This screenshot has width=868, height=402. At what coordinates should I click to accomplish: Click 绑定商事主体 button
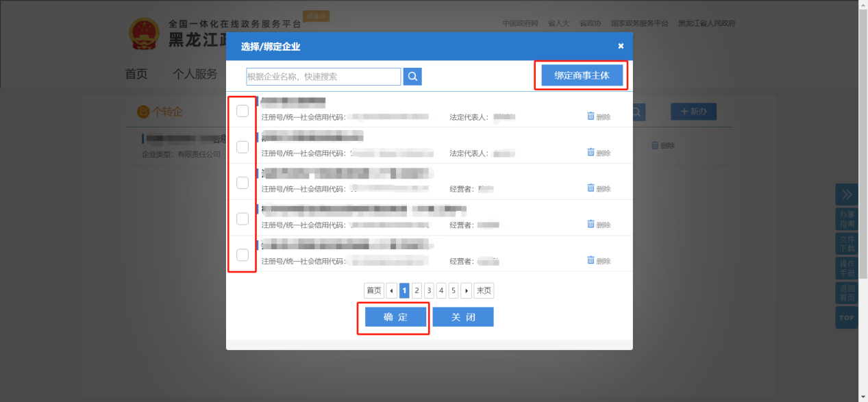[x=582, y=75]
